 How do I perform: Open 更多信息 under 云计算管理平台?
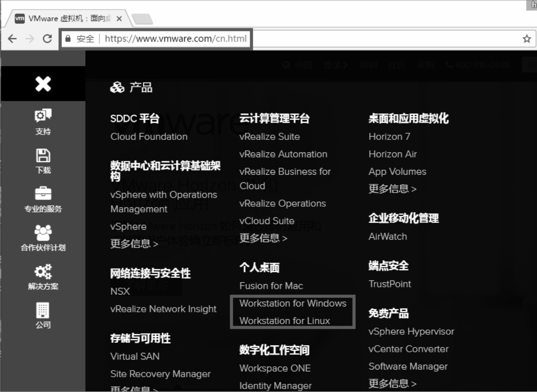tap(263, 238)
